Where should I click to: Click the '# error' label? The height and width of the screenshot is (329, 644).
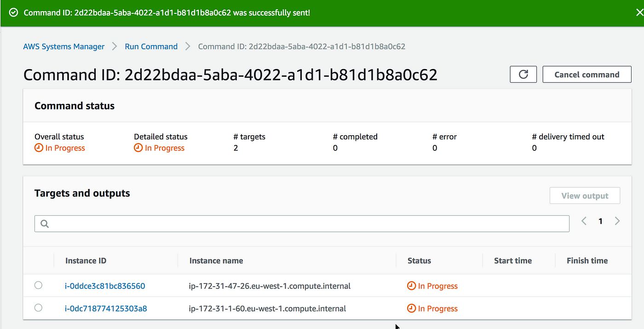[444, 137]
